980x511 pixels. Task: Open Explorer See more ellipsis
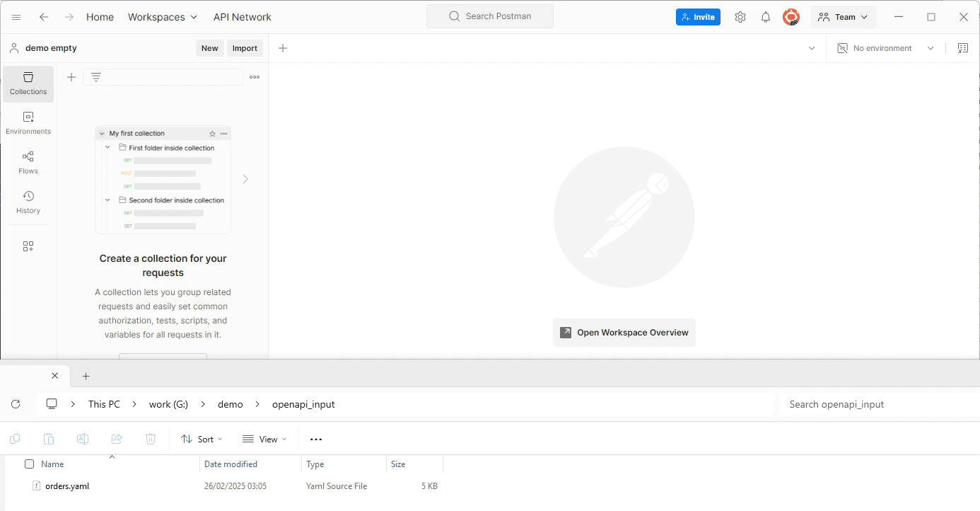tap(316, 439)
